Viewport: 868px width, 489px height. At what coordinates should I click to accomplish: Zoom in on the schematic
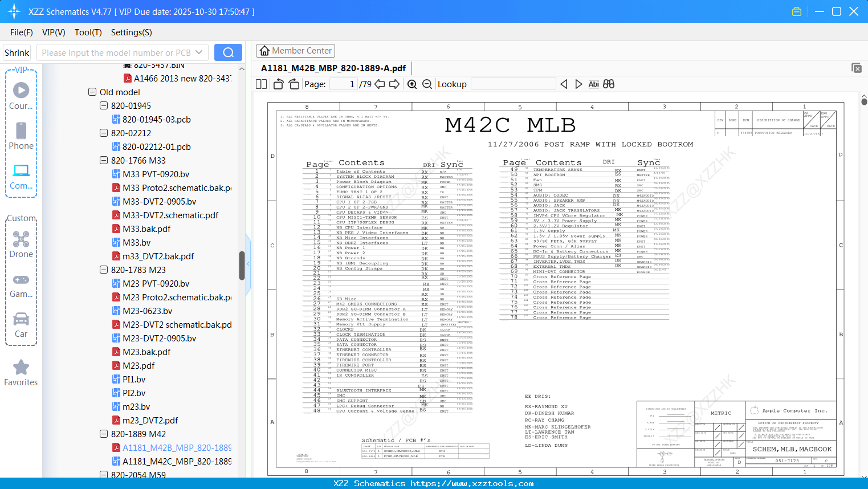click(412, 84)
